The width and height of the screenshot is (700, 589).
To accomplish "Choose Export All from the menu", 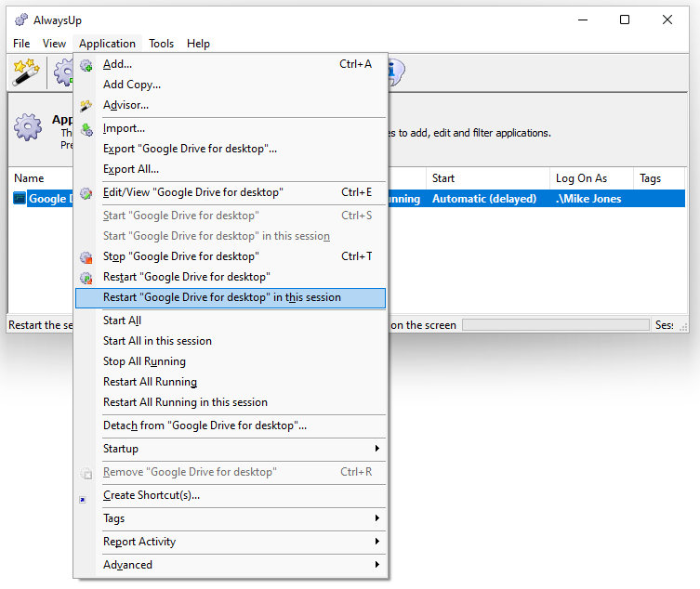I will pyautogui.click(x=131, y=169).
